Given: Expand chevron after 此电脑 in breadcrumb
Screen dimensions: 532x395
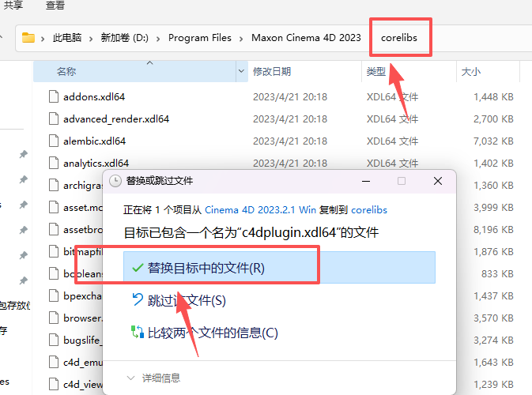Looking at the screenshot, I should point(91,39).
